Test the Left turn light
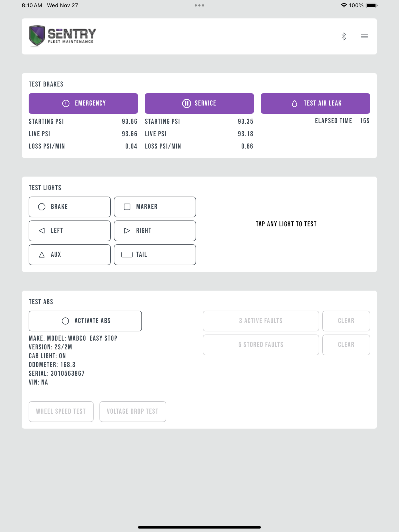399x532 pixels. [70, 231]
